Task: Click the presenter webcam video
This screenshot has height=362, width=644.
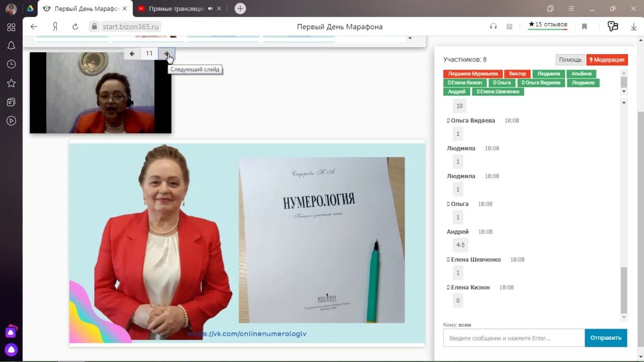Action: point(100,93)
